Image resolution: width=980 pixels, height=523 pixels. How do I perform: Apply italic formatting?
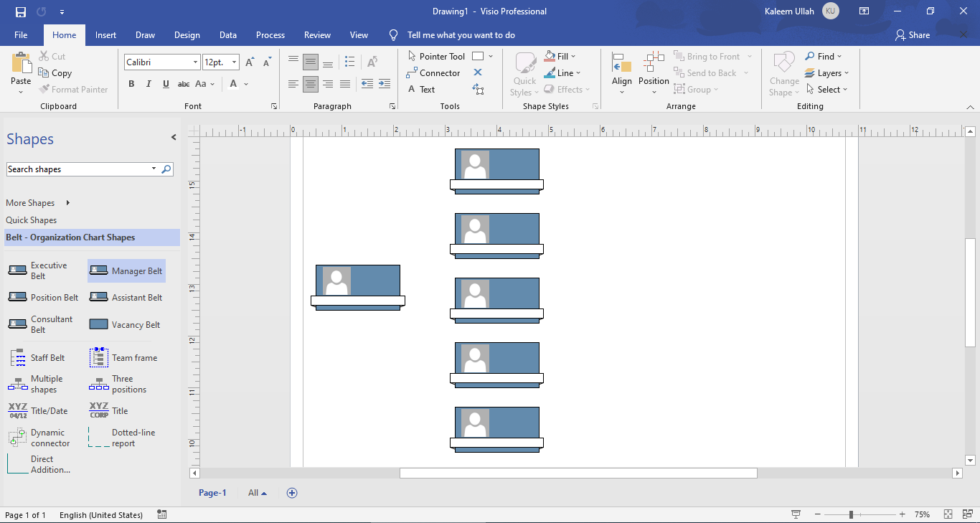149,84
